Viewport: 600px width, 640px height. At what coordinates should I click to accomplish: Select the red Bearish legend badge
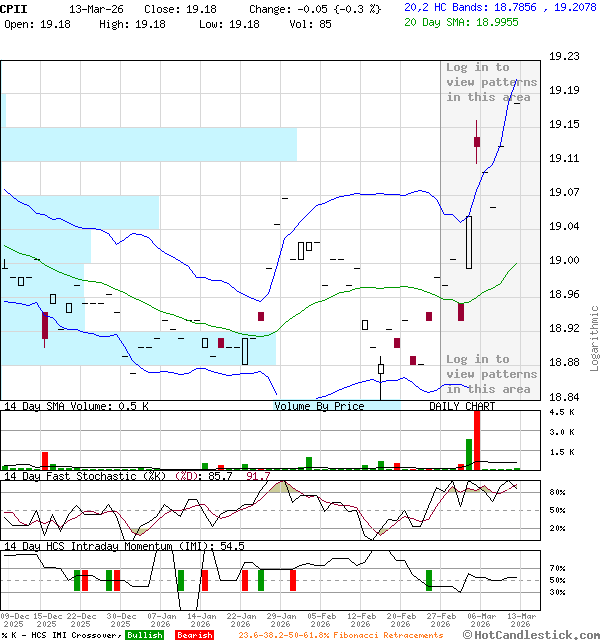(194, 635)
